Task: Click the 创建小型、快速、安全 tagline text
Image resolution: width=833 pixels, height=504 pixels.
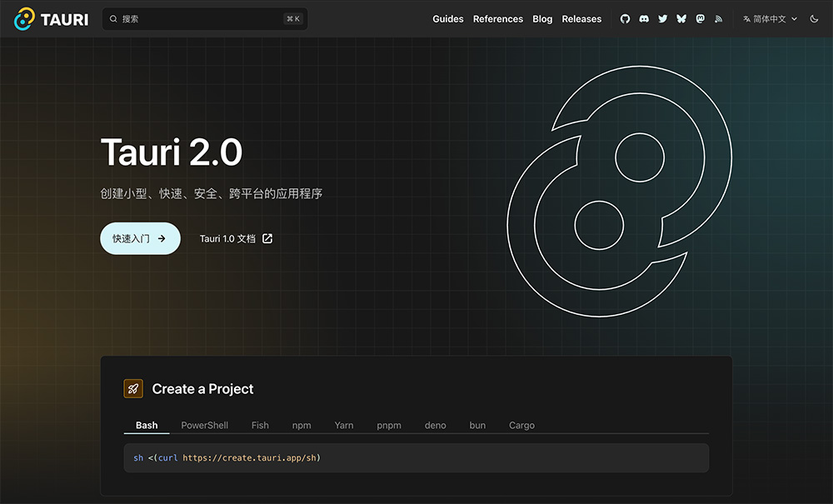Action: (212, 193)
